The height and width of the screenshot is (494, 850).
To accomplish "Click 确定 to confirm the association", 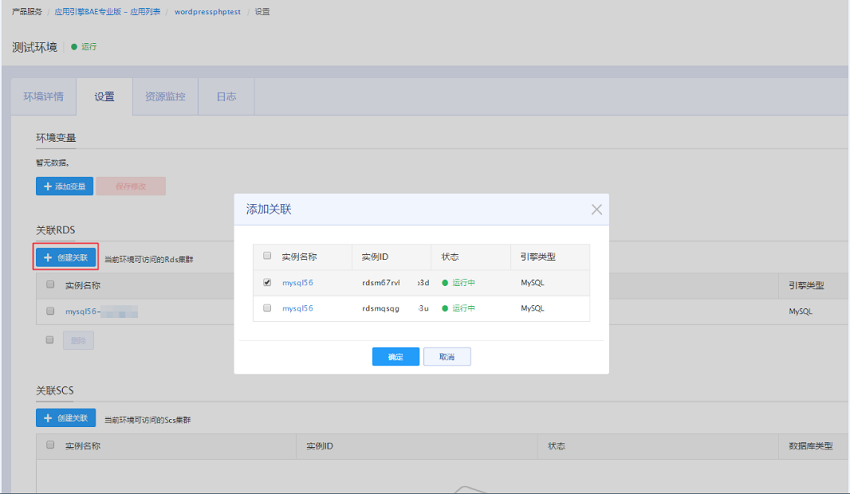I will pyautogui.click(x=395, y=356).
